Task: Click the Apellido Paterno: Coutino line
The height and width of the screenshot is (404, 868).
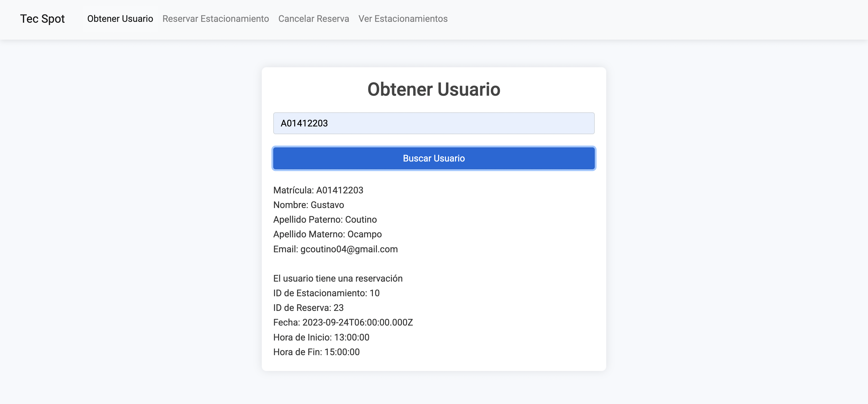Action: point(324,220)
